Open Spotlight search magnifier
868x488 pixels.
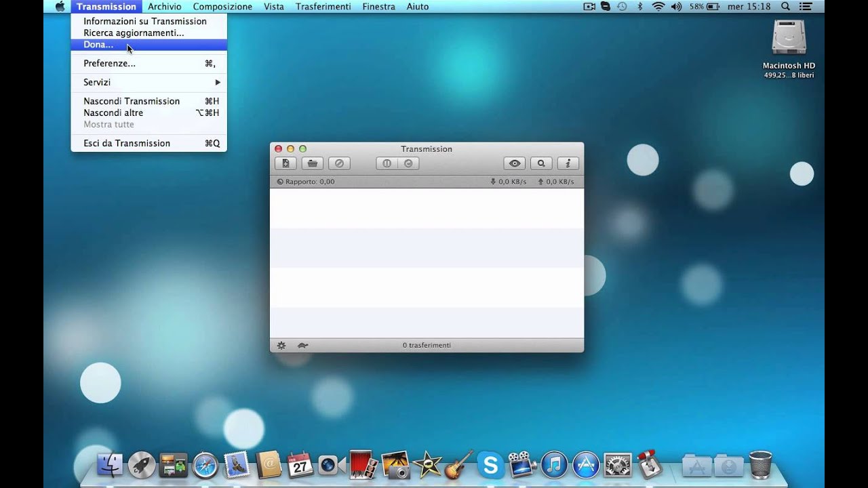(785, 6)
